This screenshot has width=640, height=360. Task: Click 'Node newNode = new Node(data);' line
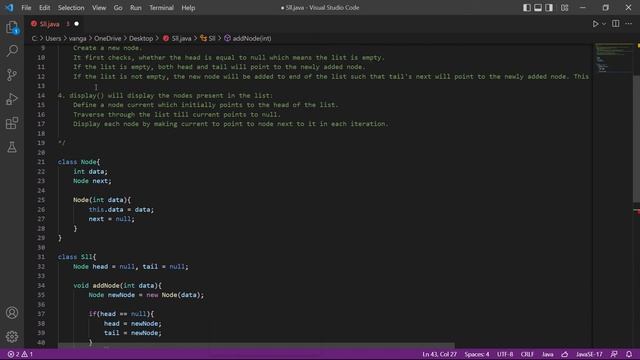point(146,295)
